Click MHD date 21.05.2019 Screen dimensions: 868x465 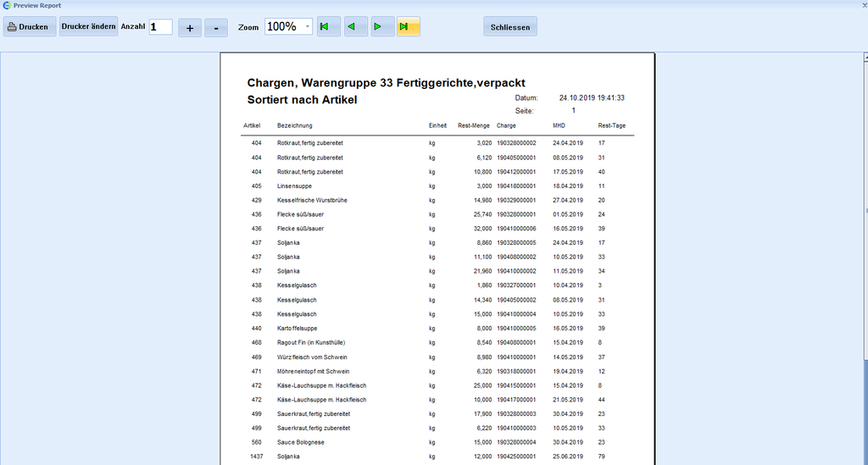(568, 400)
